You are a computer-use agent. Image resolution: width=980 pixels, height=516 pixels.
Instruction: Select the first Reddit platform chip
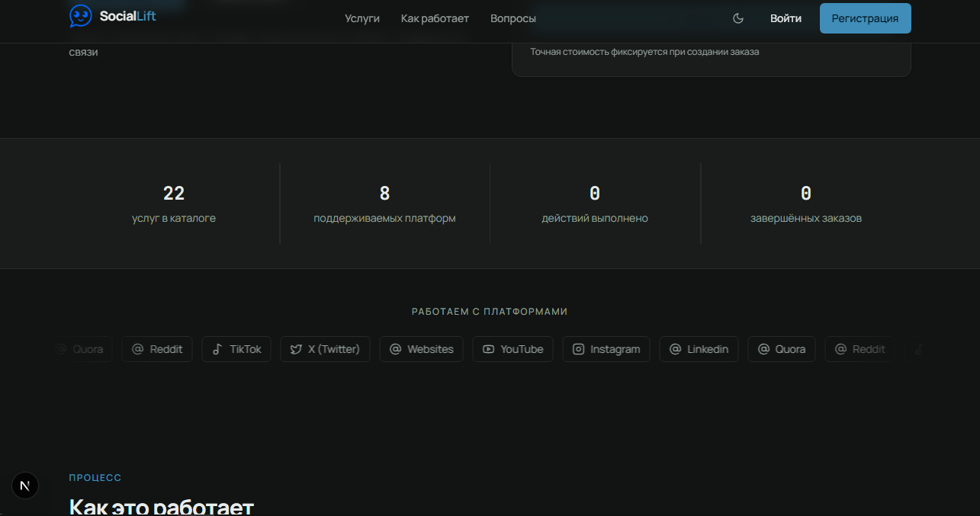point(157,349)
